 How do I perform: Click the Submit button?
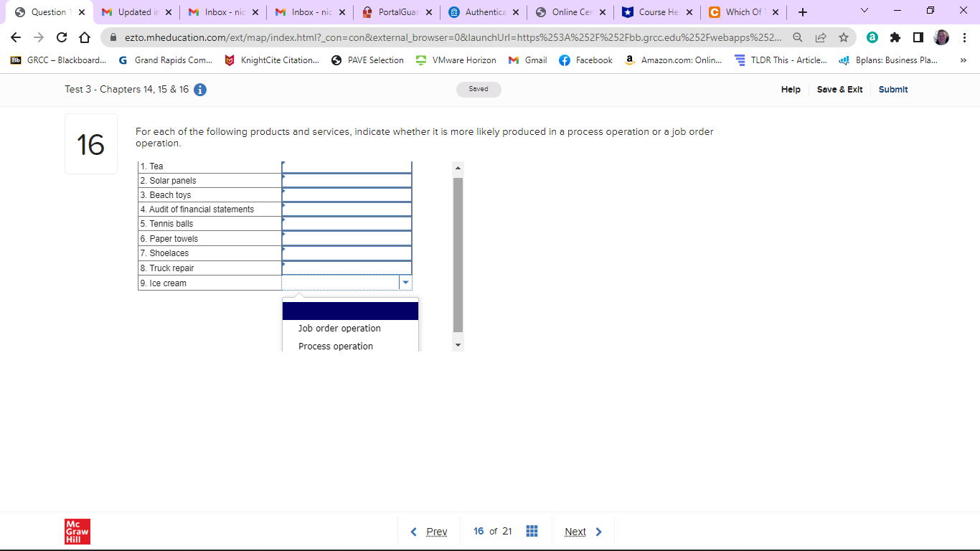(892, 89)
